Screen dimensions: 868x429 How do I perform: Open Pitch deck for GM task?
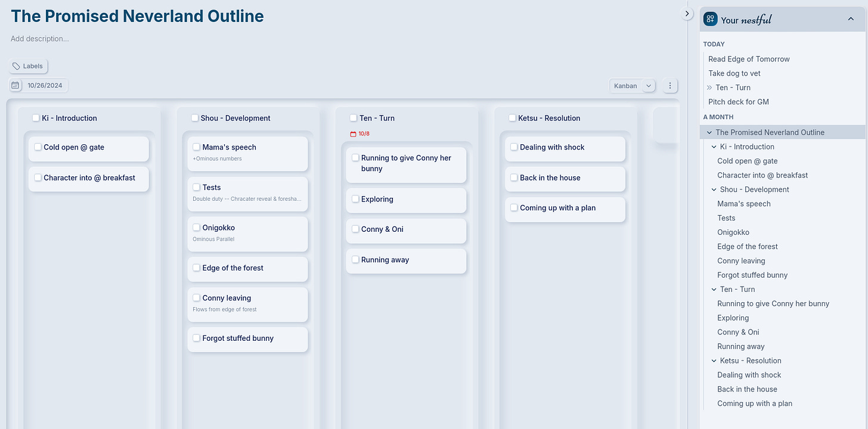pyautogui.click(x=739, y=102)
